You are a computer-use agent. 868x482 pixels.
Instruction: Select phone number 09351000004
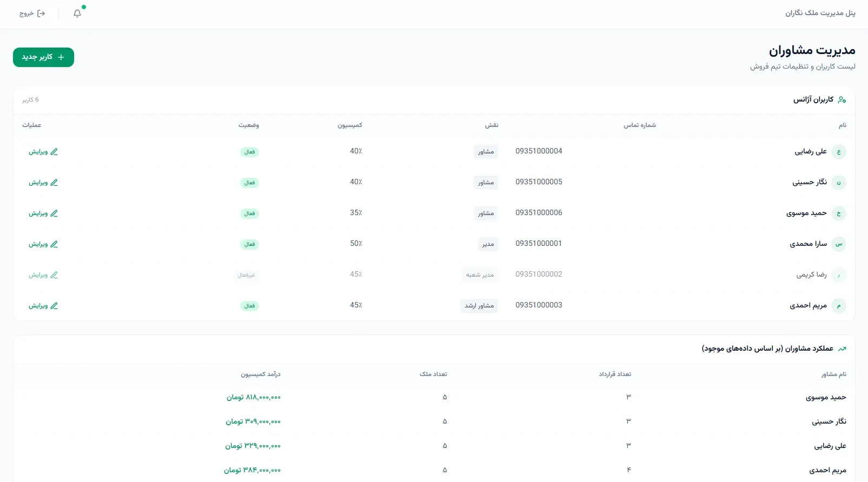(x=539, y=151)
